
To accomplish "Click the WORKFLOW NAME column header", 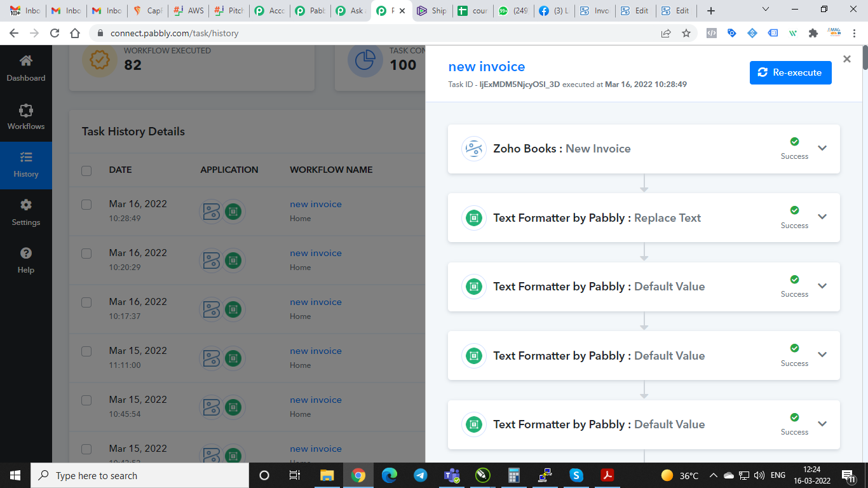I will 331,170.
